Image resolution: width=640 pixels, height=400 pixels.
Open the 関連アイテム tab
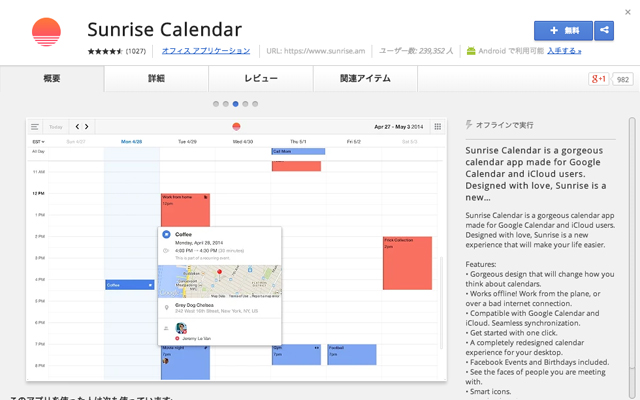[x=365, y=78]
